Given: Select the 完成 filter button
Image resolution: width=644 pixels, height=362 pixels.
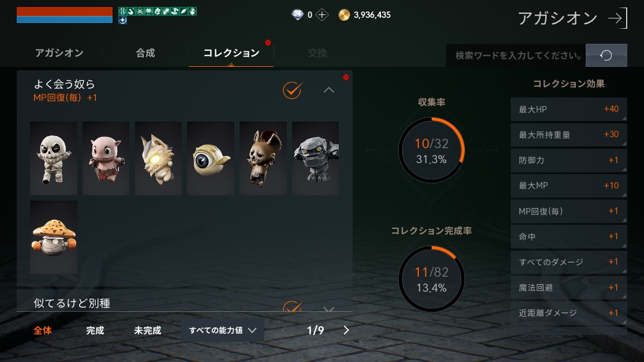Looking at the screenshot, I should (95, 330).
